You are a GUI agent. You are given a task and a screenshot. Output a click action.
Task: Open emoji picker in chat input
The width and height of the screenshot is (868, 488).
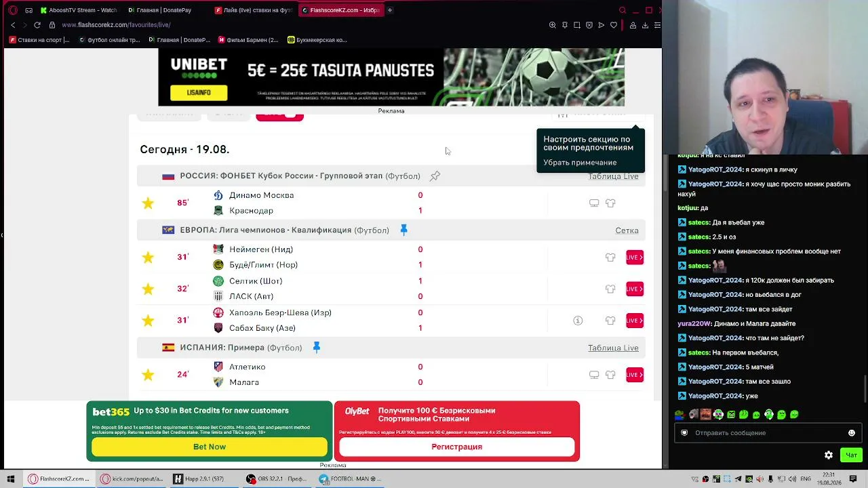pos(852,432)
